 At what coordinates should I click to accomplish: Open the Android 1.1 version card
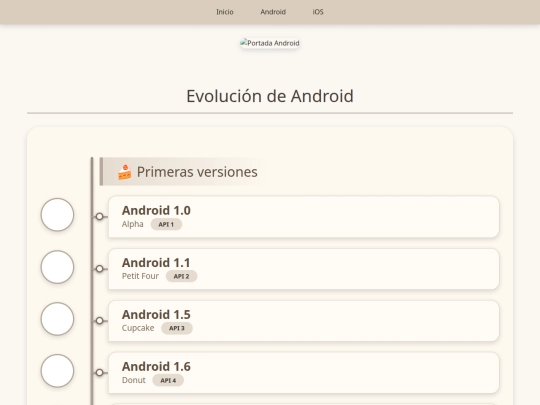304,269
